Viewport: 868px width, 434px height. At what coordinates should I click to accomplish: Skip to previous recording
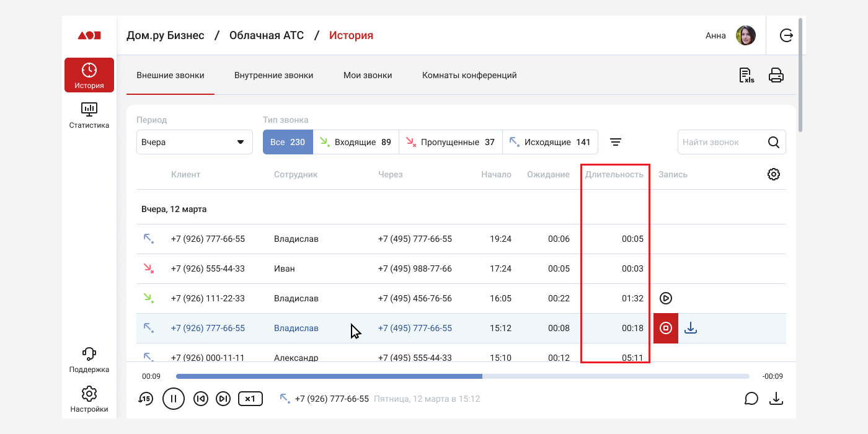coord(200,399)
